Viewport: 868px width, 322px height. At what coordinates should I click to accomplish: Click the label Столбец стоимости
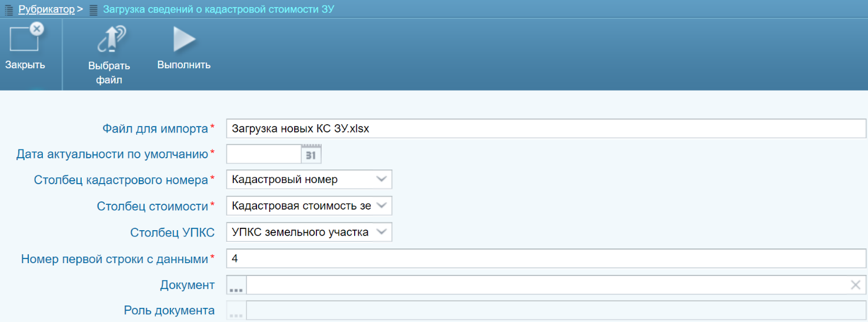(152, 206)
